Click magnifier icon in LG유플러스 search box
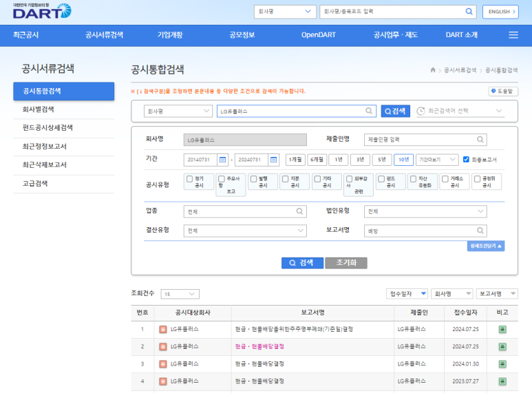This screenshot has width=532, height=393. pyautogui.click(x=369, y=111)
